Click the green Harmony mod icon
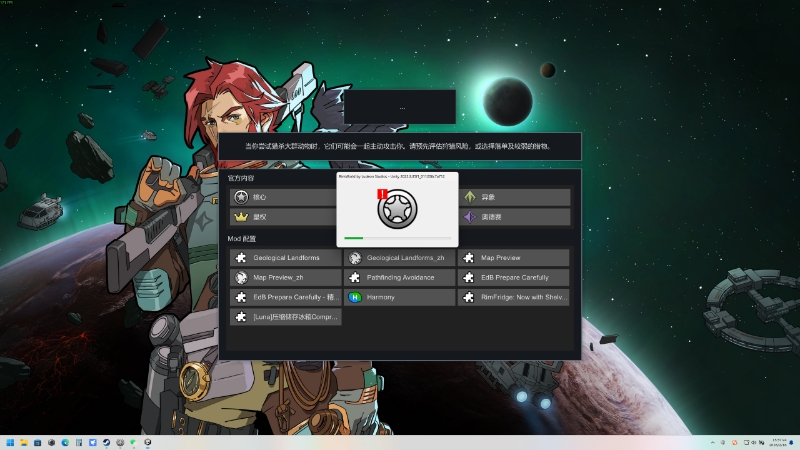This screenshot has height=450, width=800. coord(354,297)
